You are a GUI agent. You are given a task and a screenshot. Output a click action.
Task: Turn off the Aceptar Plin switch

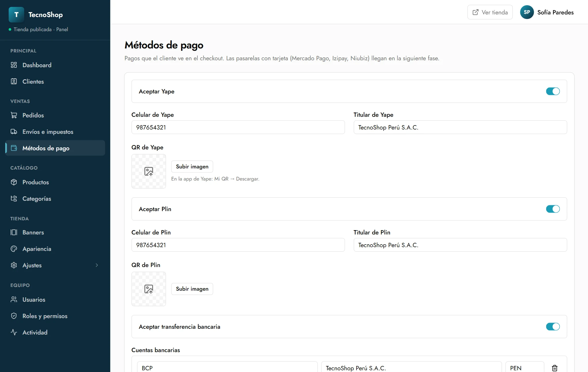click(553, 209)
